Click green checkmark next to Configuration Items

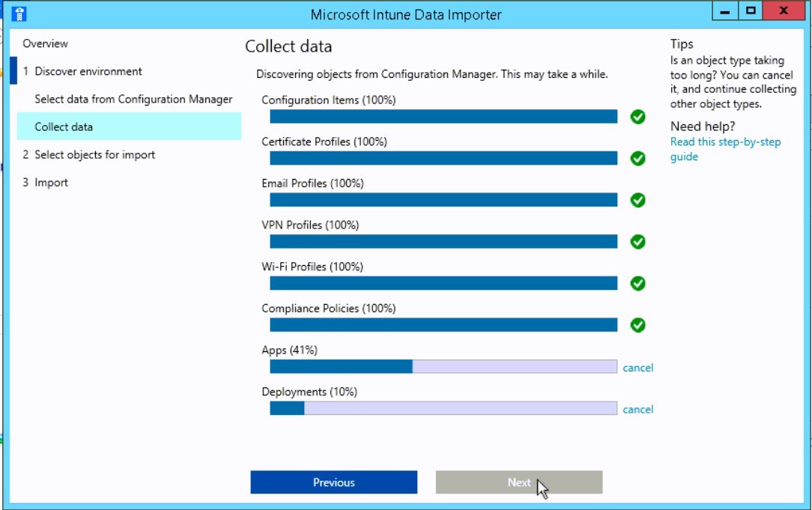(x=637, y=117)
